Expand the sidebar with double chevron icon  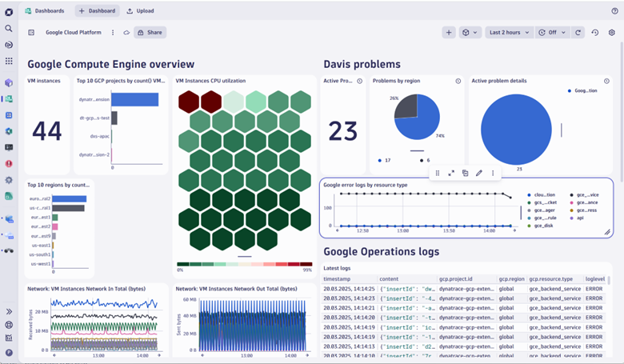pyautogui.click(x=9, y=311)
